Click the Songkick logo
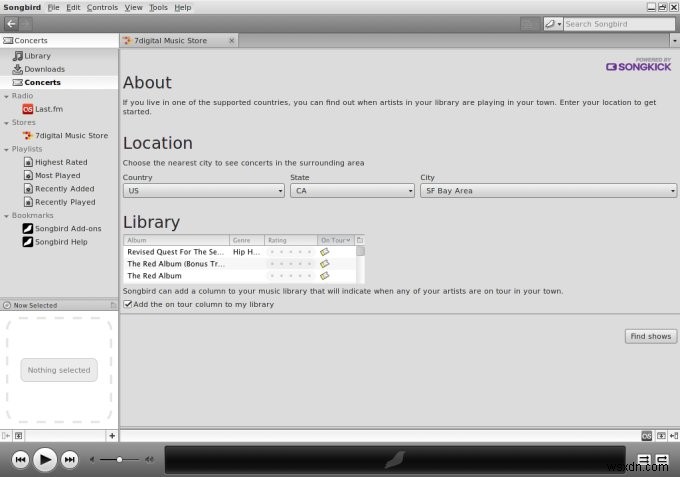 [638, 65]
